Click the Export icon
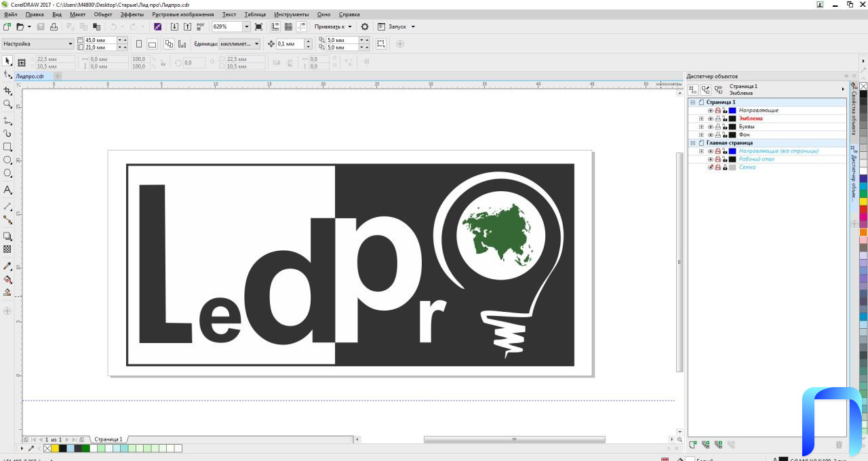 [187, 26]
